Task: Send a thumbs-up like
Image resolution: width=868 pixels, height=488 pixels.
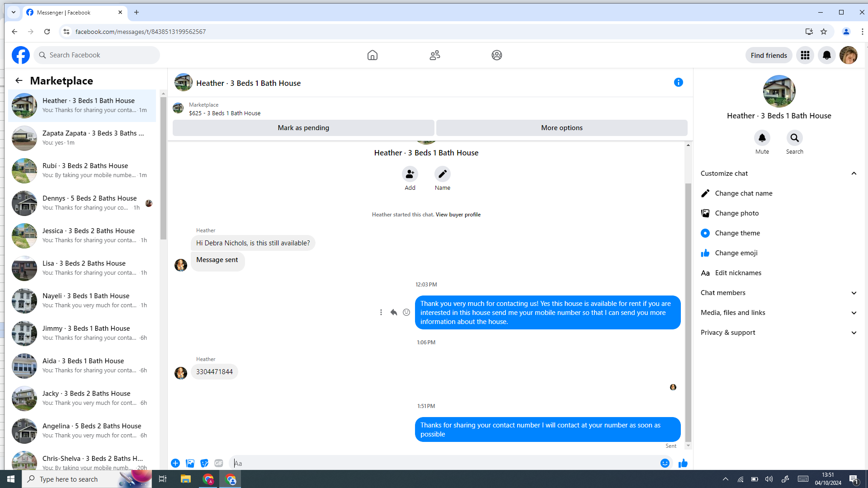Action: (683, 463)
